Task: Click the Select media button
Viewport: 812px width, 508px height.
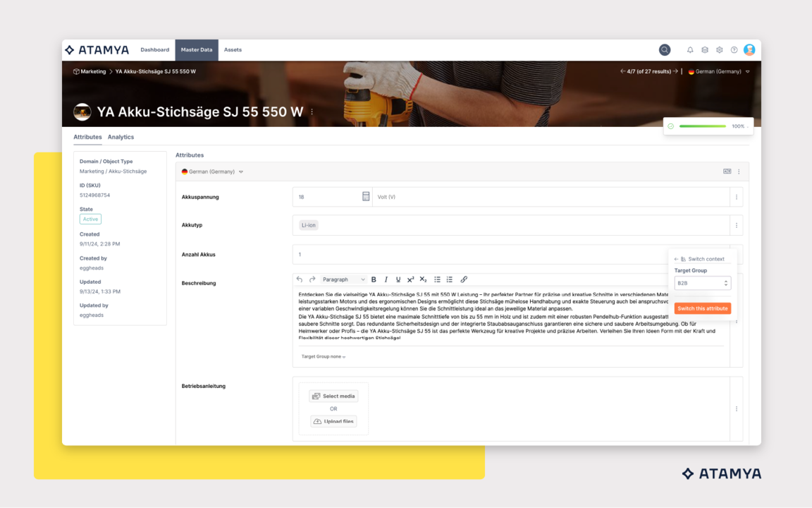Action: (x=334, y=396)
